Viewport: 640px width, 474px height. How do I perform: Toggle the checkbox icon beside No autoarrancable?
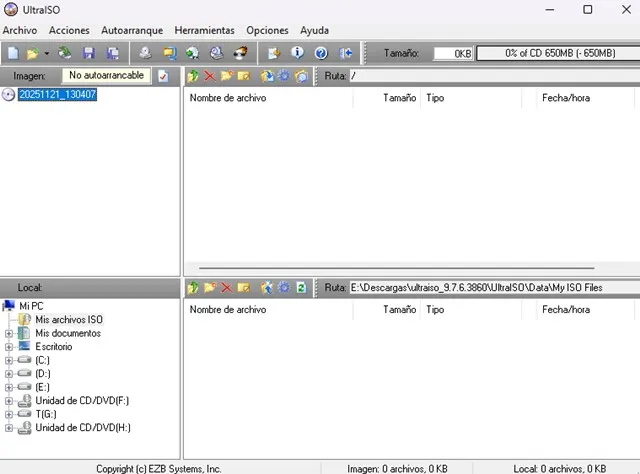pyautogui.click(x=163, y=76)
